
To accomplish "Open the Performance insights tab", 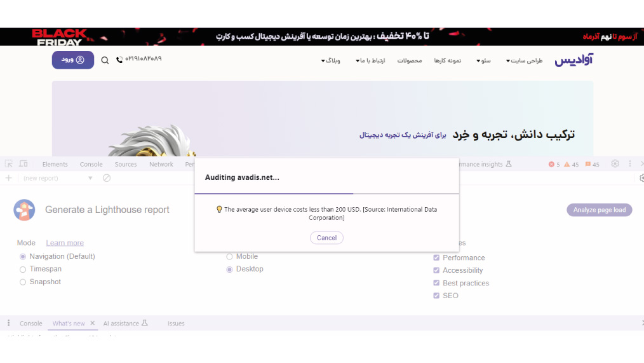I will [485, 164].
